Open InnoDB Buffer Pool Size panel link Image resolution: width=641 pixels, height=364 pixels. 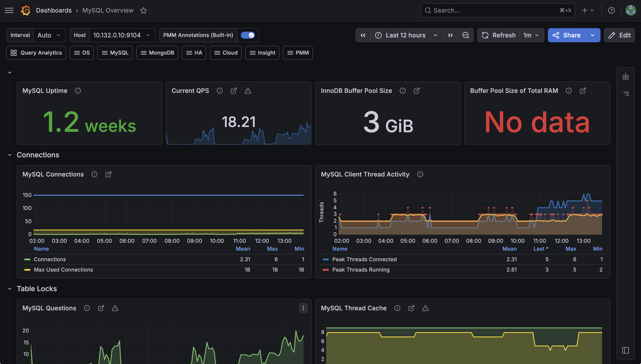click(x=416, y=91)
